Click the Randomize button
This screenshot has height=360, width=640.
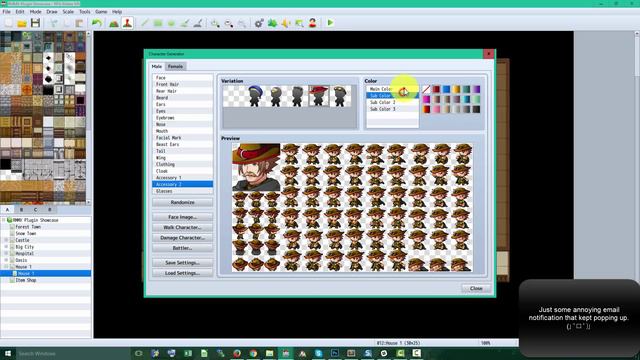pos(182,202)
